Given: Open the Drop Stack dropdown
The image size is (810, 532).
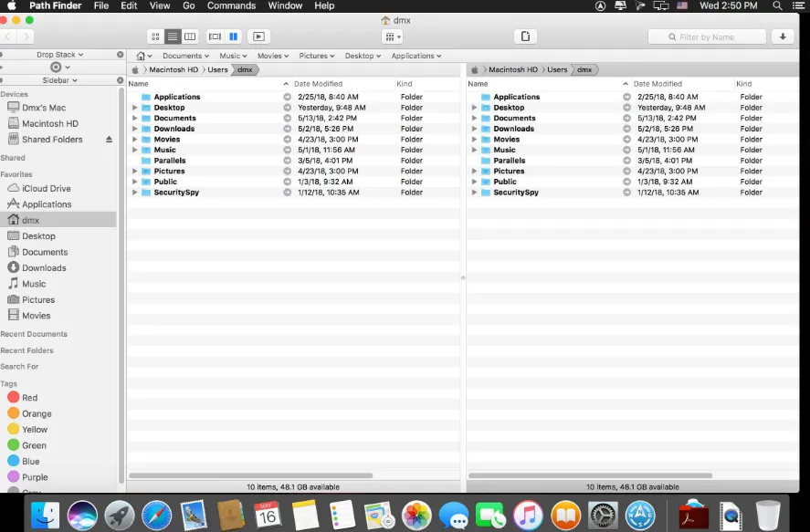Looking at the screenshot, I should point(60,54).
